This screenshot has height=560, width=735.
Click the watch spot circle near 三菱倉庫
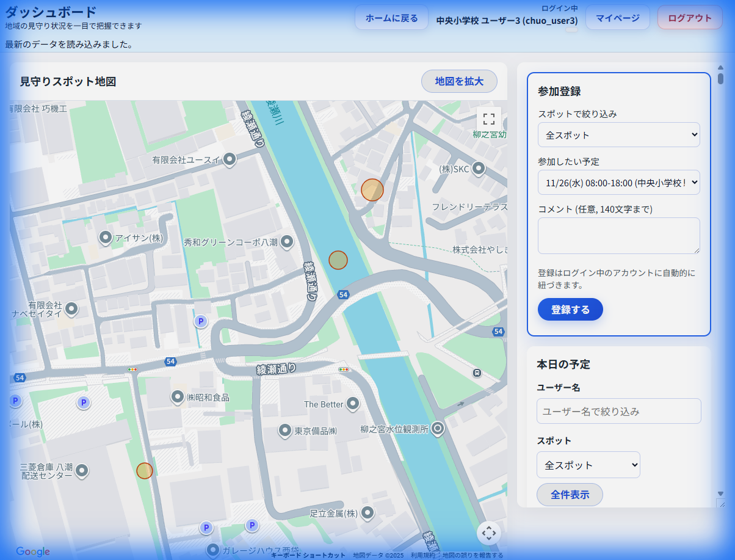coord(145,471)
